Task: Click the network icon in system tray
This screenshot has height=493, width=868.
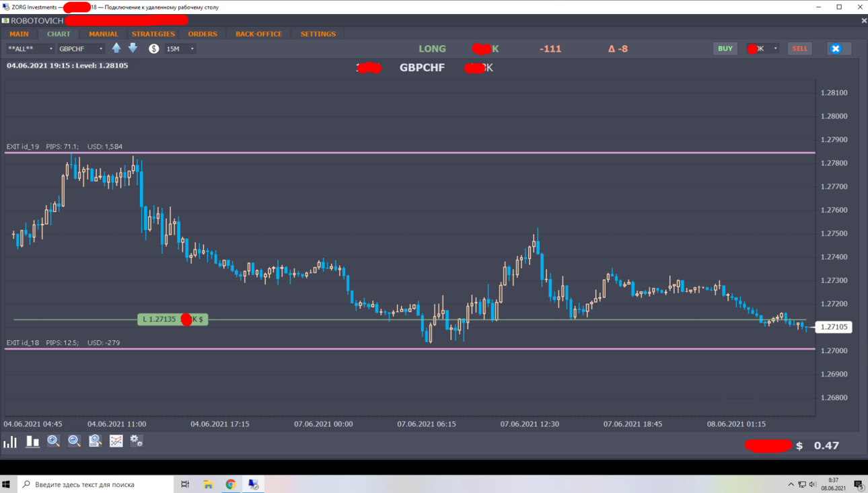Action: (802, 484)
